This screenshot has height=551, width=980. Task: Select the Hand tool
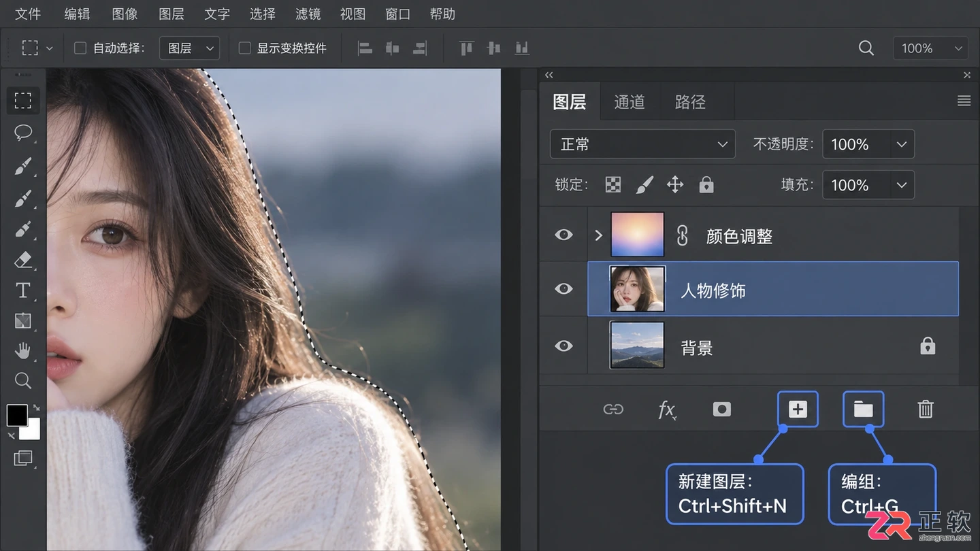[23, 351]
